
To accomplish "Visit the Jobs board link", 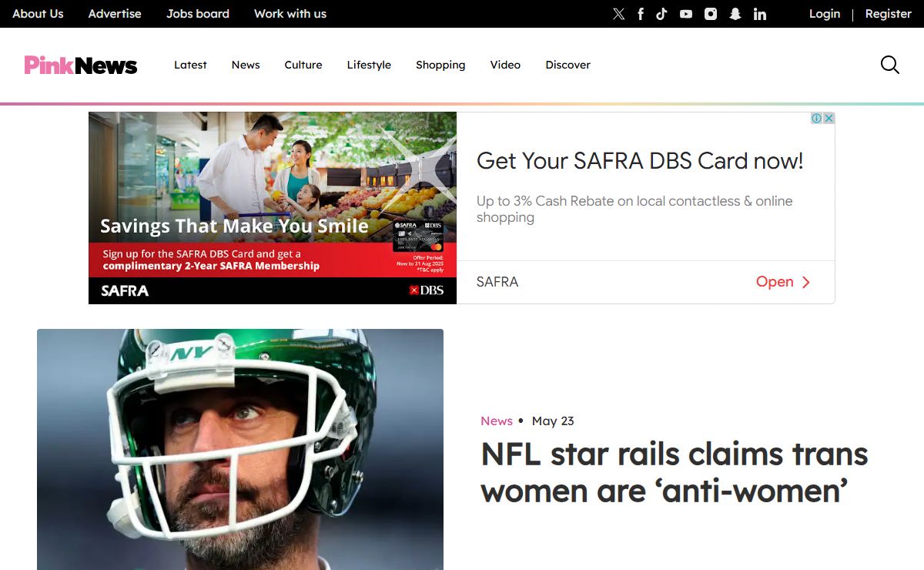I will 198,14.
